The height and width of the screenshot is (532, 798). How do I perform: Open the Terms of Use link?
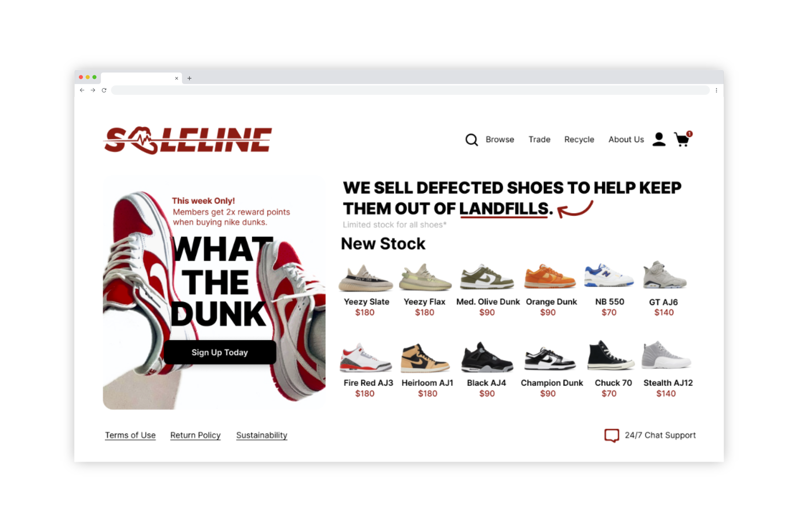130,435
